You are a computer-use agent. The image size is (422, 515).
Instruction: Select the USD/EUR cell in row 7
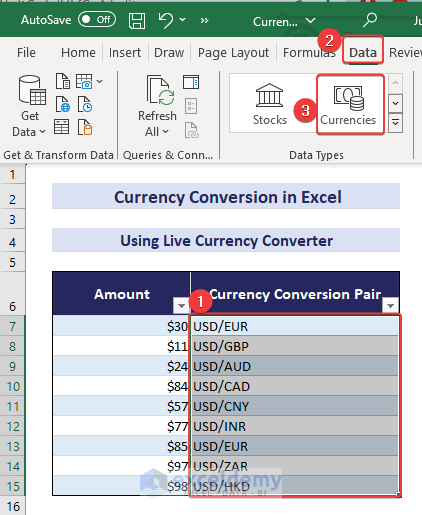coord(295,326)
